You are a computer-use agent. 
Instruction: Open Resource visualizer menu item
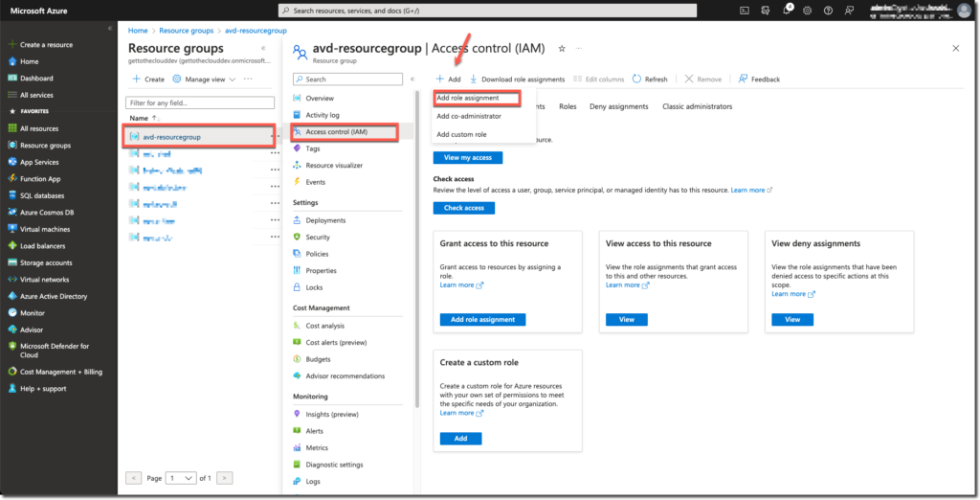334,166
